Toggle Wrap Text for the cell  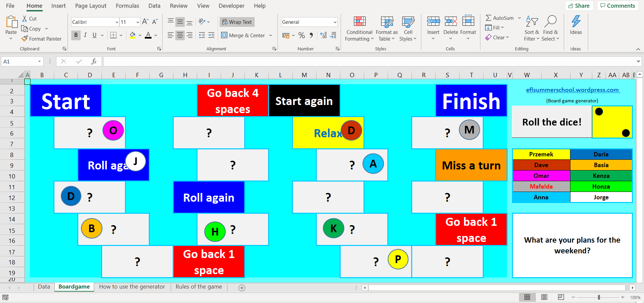(x=237, y=22)
